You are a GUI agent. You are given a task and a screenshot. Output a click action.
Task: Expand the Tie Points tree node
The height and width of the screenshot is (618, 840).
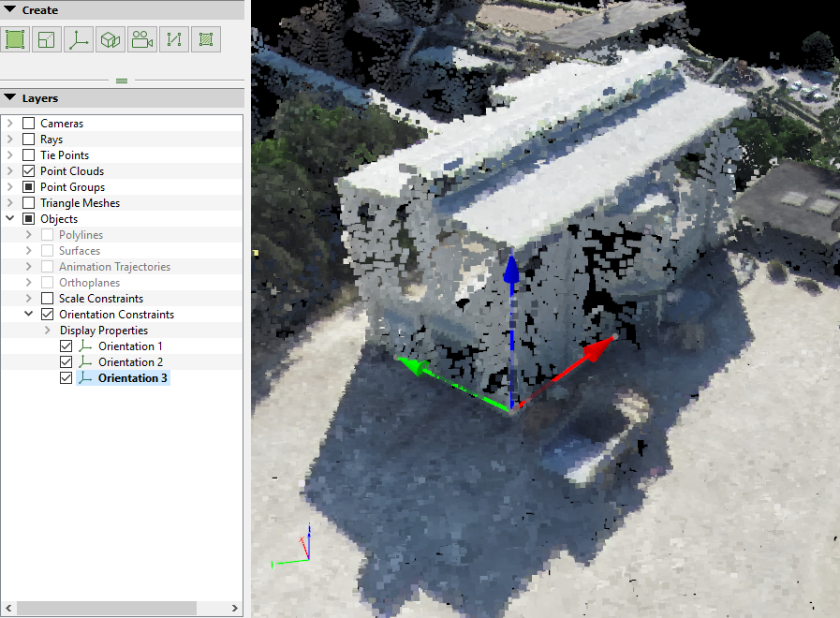pyautogui.click(x=10, y=155)
